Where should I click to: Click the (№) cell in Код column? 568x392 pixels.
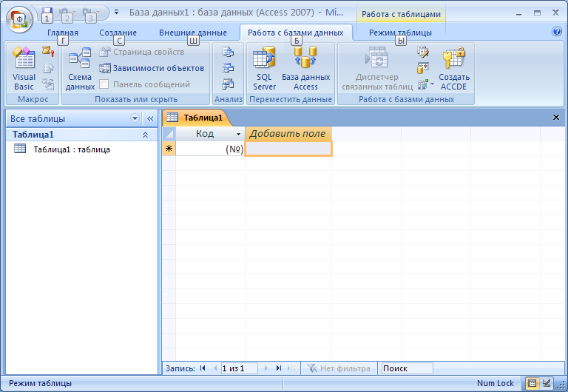click(211, 149)
